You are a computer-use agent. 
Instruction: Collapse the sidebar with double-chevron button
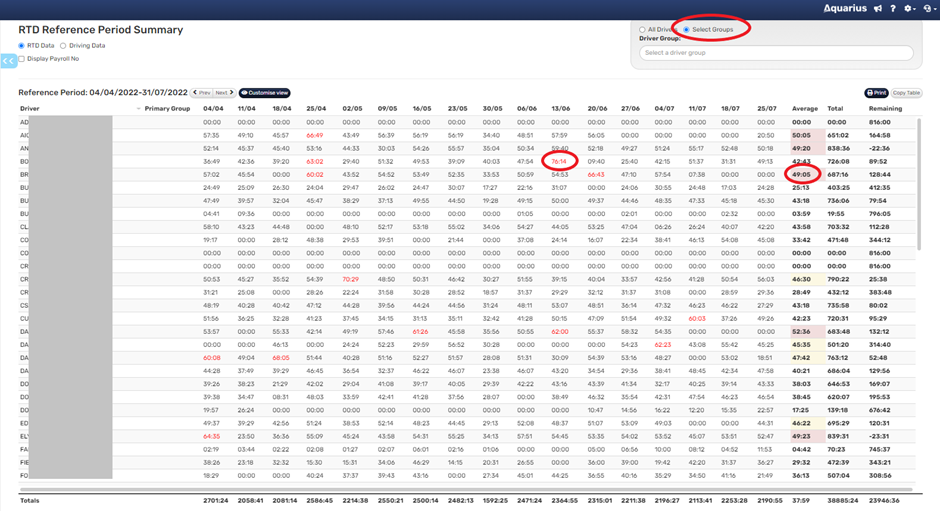[9, 61]
